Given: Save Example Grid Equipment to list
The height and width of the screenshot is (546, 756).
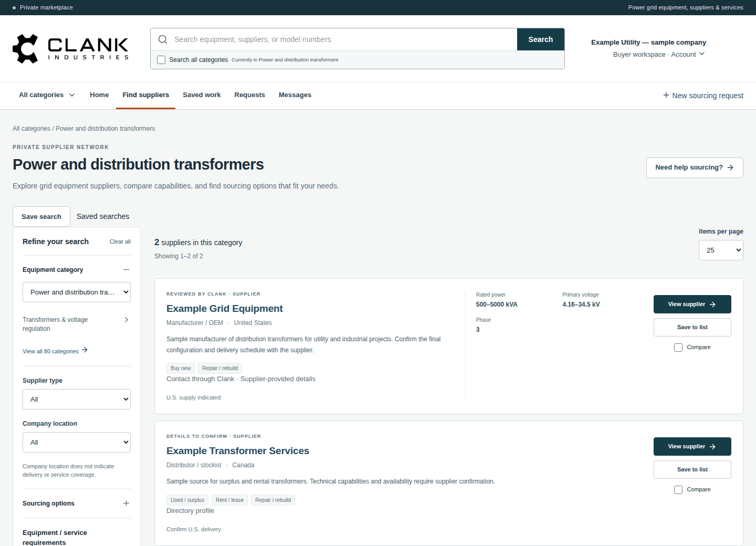Looking at the screenshot, I should pyautogui.click(x=692, y=328).
